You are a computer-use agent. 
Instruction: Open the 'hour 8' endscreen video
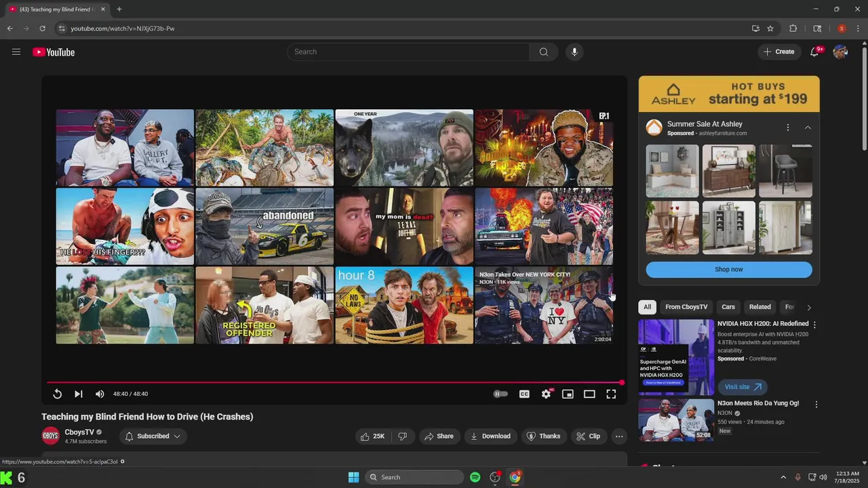click(x=404, y=306)
